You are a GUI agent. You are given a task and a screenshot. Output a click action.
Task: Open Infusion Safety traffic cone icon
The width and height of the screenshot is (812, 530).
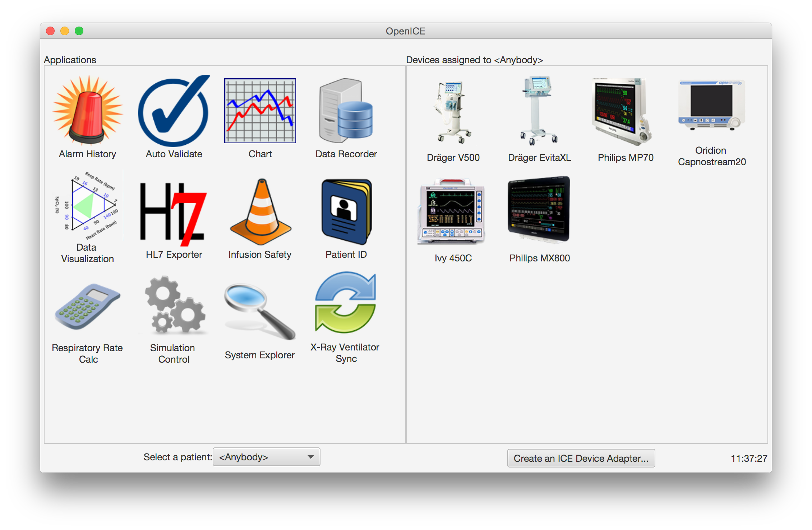pos(260,212)
